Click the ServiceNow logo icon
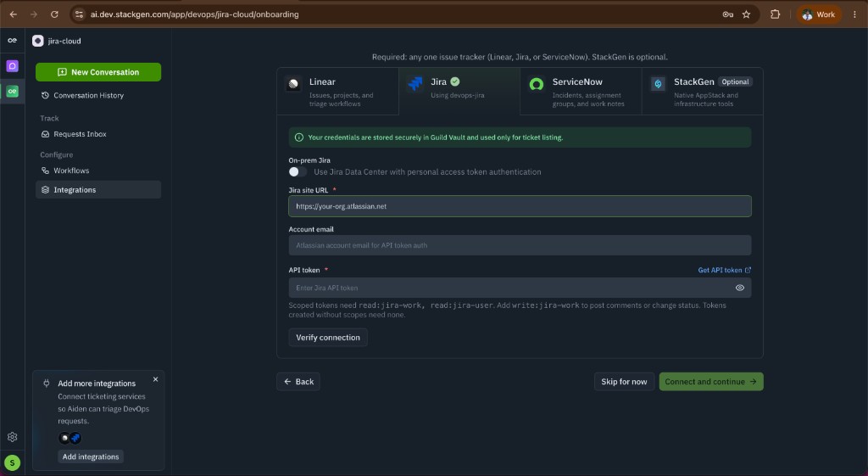 point(537,84)
